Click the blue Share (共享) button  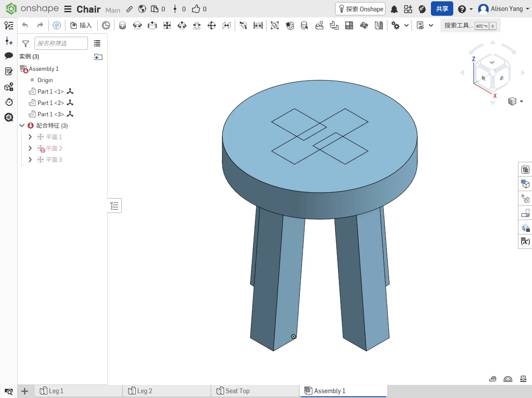442,9
